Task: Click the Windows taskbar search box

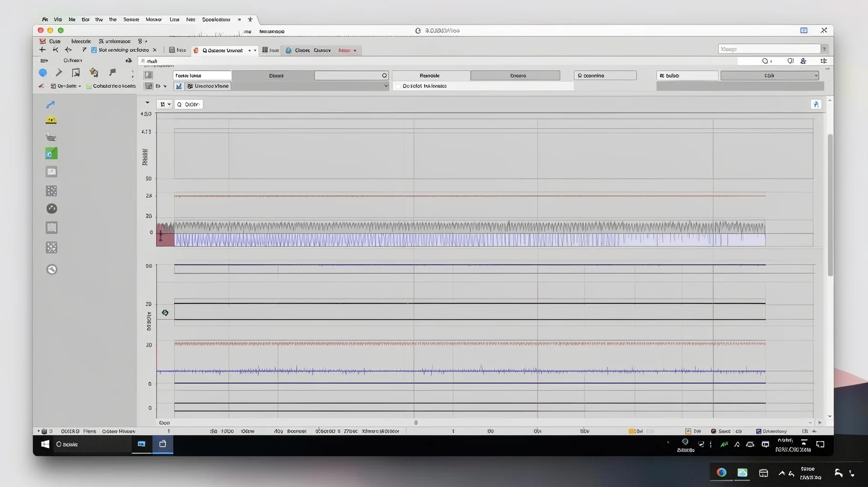Action: tap(92, 444)
